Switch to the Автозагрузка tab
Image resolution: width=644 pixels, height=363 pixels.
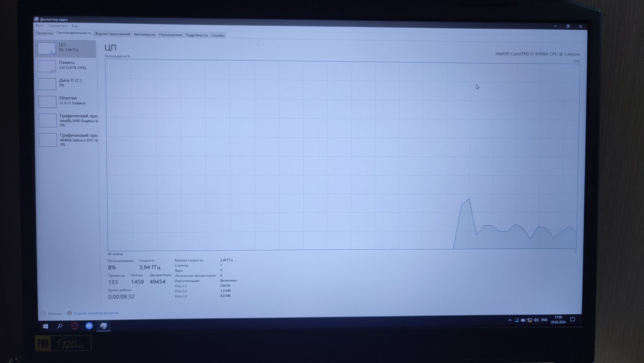(x=145, y=34)
